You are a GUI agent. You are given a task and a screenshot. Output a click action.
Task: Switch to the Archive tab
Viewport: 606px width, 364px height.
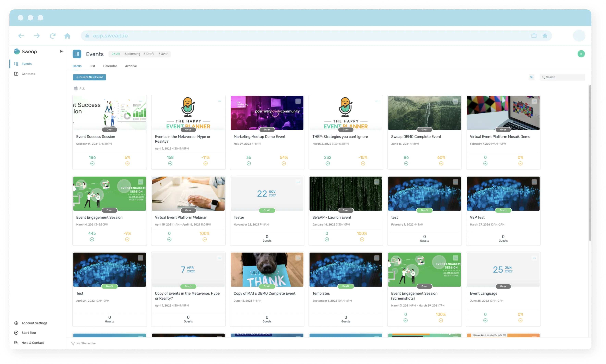[x=131, y=66]
